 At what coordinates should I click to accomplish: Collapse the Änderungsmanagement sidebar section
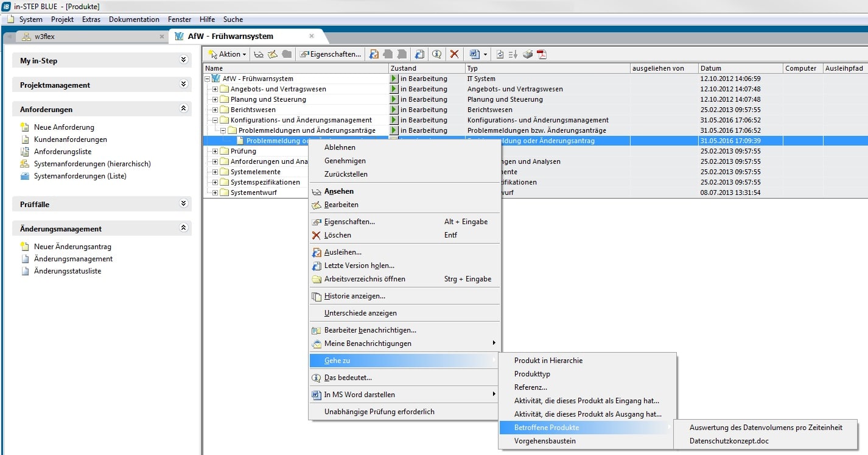coord(183,228)
